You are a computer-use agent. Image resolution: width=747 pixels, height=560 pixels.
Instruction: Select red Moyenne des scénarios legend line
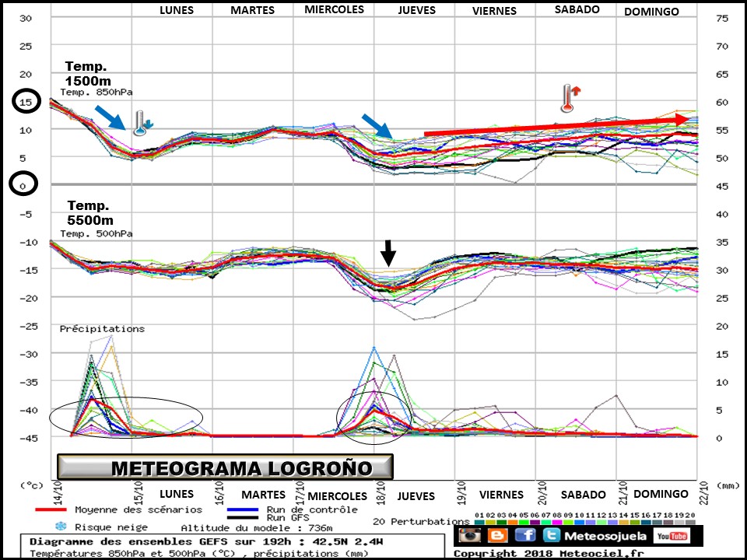[51, 509]
